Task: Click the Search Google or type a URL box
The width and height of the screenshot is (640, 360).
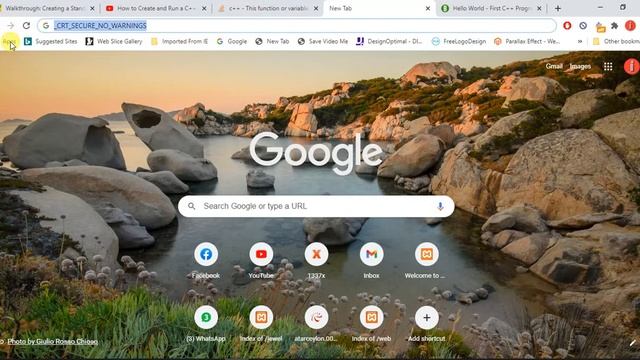Action: [x=316, y=206]
